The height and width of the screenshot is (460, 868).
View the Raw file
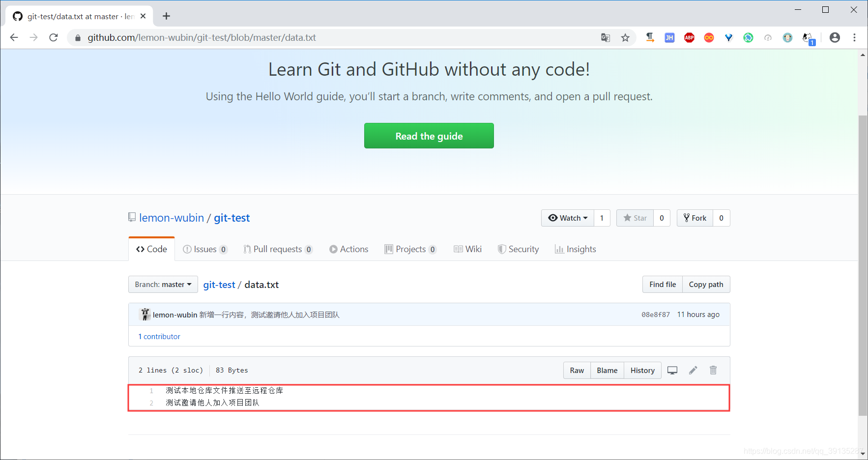[x=577, y=371]
